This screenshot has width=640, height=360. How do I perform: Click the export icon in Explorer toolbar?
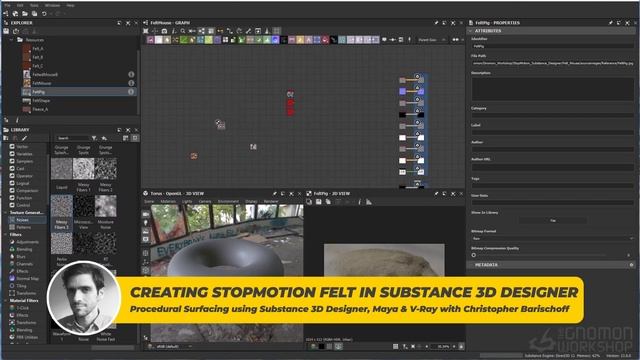tap(16, 31)
